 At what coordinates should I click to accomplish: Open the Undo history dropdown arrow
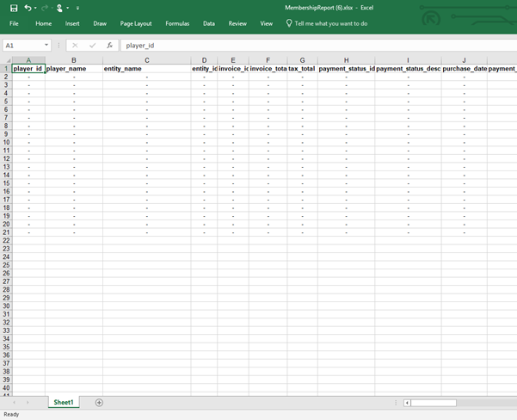point(35,8)
